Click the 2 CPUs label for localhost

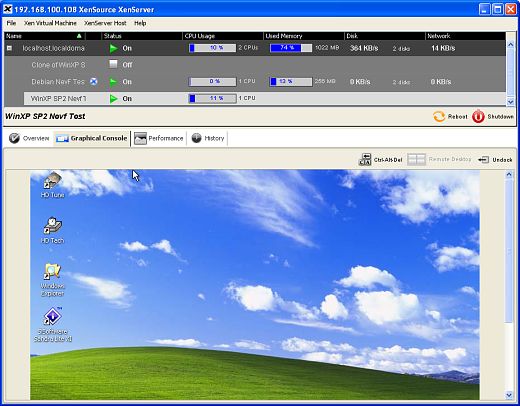(248, 48)
